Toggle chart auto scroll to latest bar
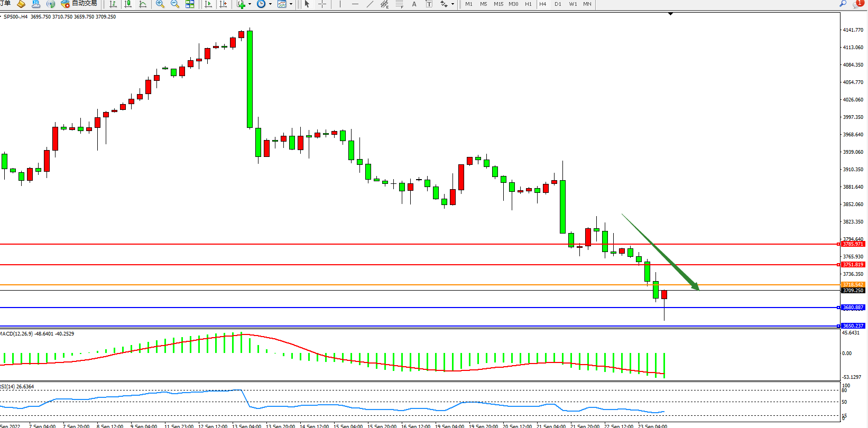The image size is (868, 428). click(x=208, y=4)
